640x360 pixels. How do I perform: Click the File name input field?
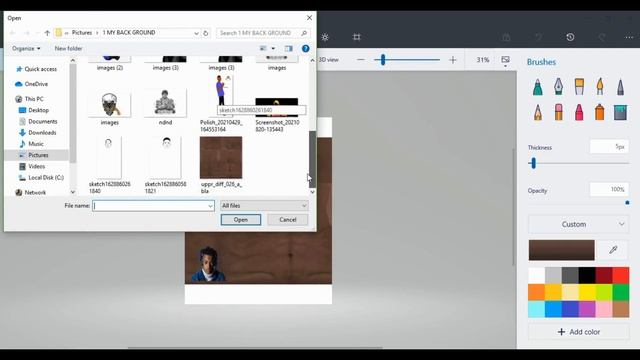coord(153,206)
